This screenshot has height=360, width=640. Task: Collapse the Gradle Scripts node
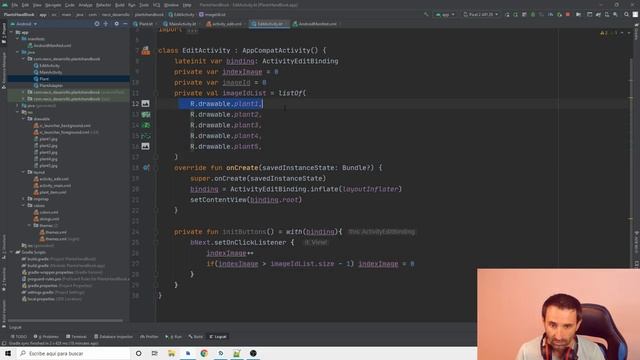(x=12, y=252)
